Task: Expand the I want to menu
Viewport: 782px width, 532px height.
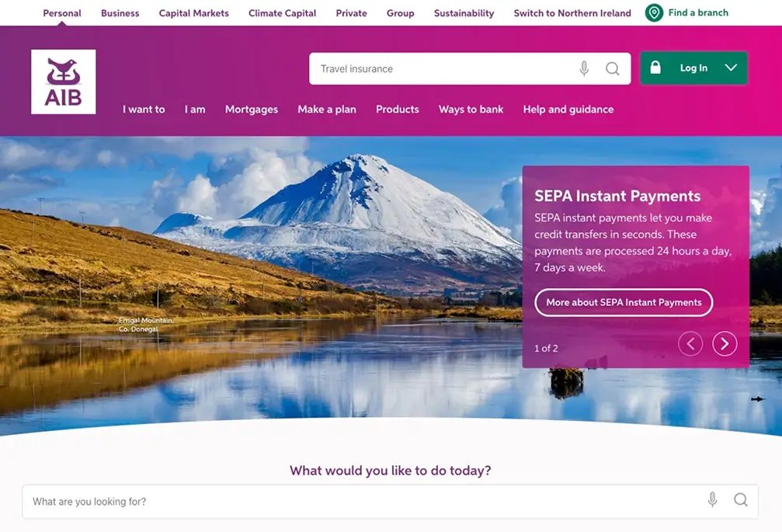Action: 144,110
